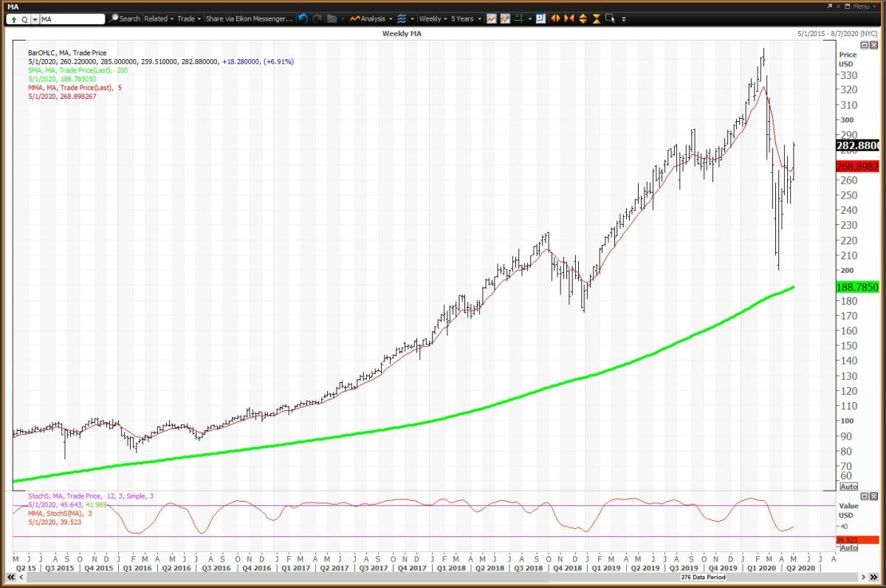886x588 pixels.
Task: Open the 5 Years range dropdown
Action: 464,19
